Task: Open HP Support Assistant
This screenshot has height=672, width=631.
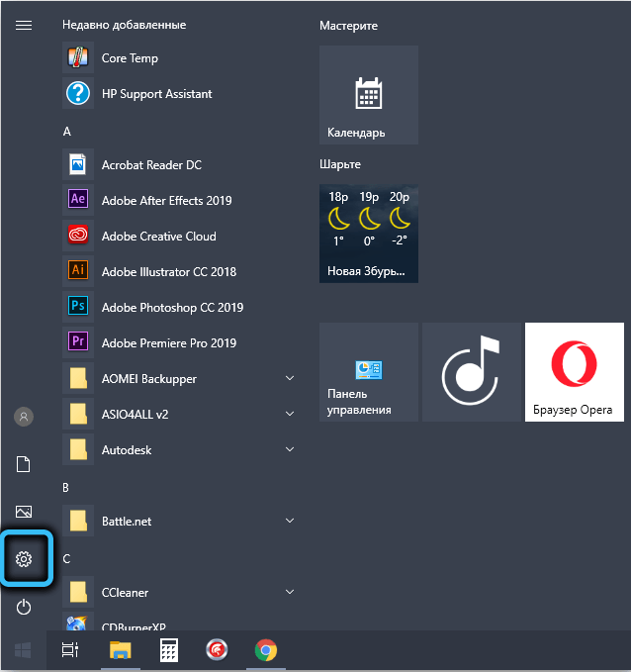Action: (x=179, y=93)
